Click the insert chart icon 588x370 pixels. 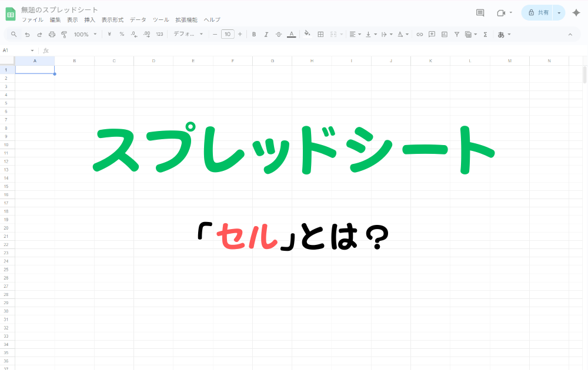445,35
